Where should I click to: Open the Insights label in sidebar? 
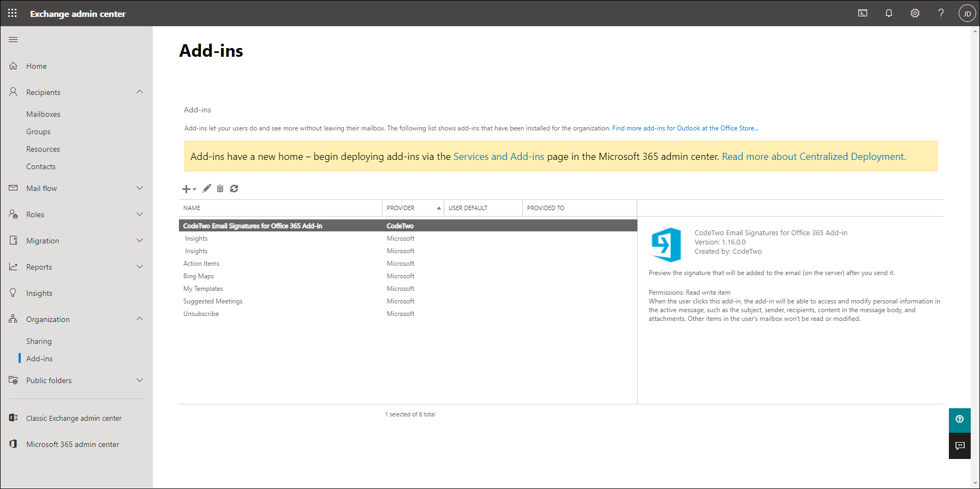click(x=39, y=293)
